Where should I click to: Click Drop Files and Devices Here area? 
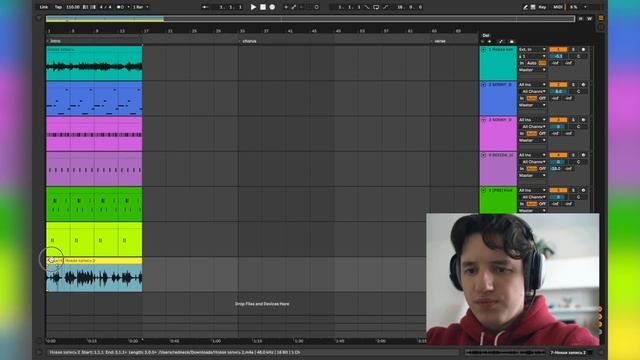point(262,304)
